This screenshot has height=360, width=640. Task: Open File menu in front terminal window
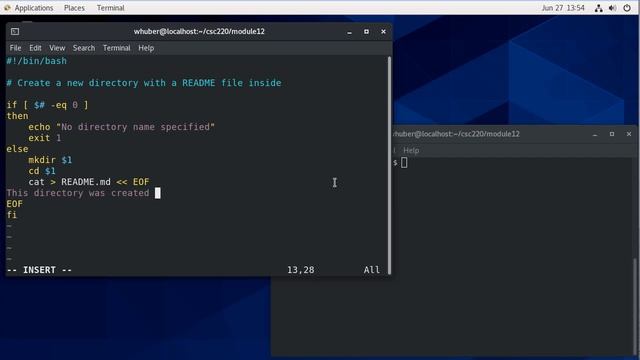[16, 48]
